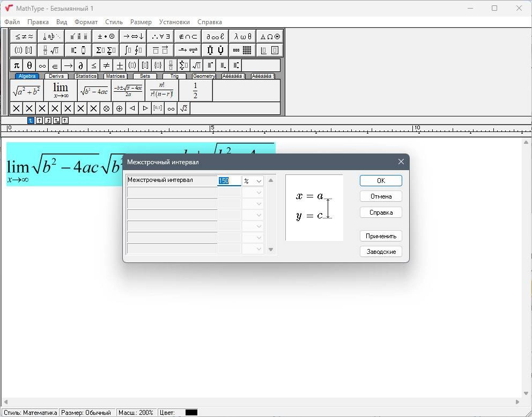
Task: Click the status bar zoom Масш.: 200%
Action: coord(136,413)
